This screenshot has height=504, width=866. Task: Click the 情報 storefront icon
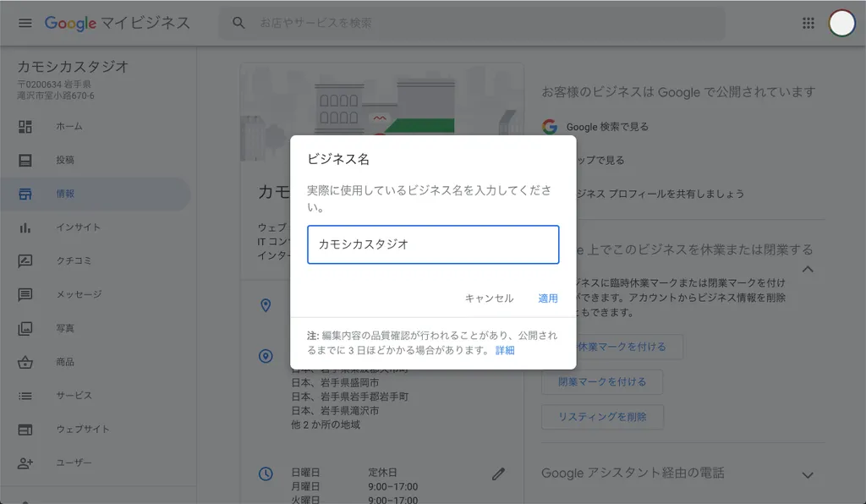[25, 194]
